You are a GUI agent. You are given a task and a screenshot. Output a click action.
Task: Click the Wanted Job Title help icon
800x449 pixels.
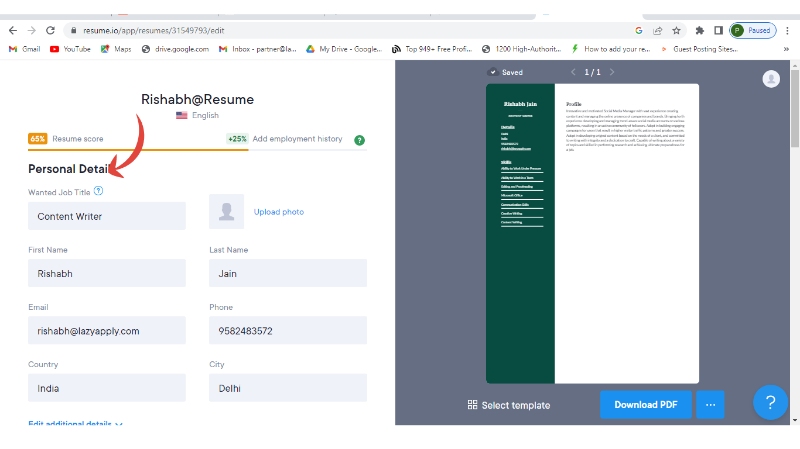(x=98, y=191)
